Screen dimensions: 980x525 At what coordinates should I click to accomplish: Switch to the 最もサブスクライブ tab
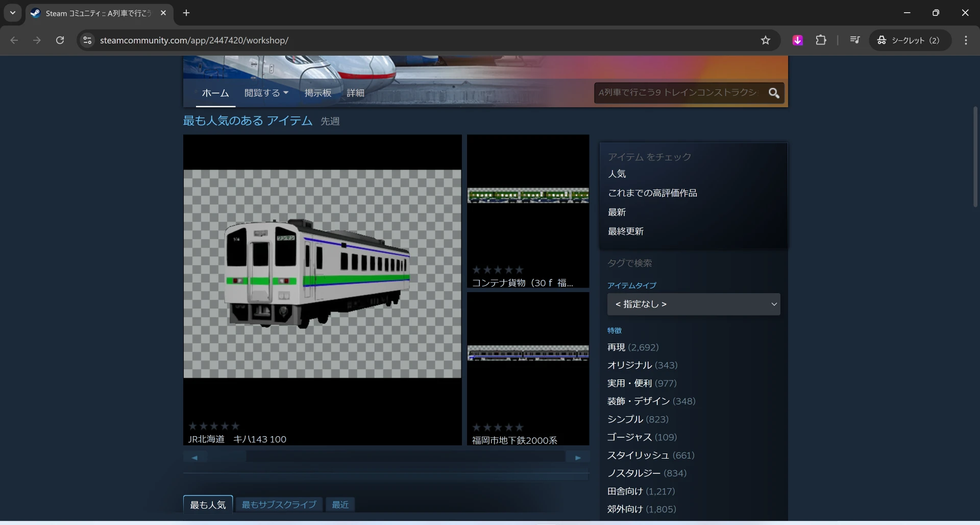pos(279,505)
